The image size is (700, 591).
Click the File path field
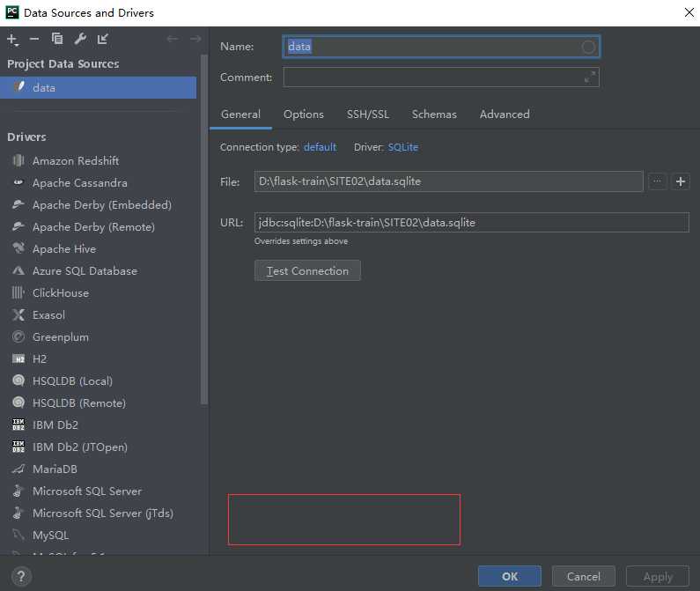[x=449, y=181]
